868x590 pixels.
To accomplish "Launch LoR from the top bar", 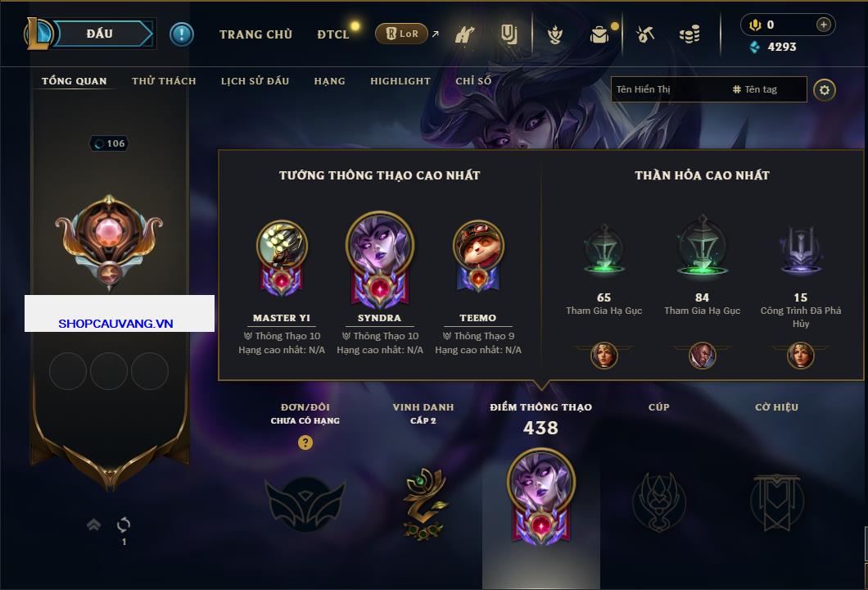I will coord(401,34).
